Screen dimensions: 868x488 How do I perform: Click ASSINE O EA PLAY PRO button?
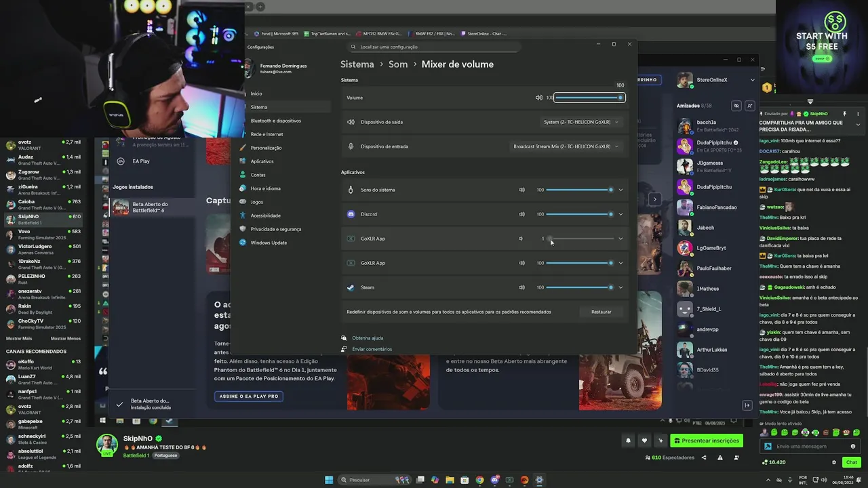point(249,396)
